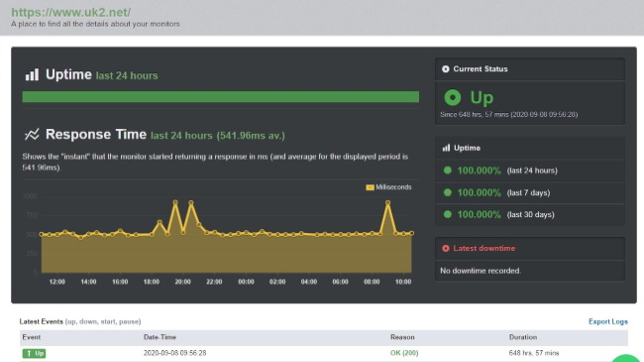This screenshot has width=644, height=362.
Task: Click the Uptime bar chart icon
Action: (x=32, y=74)
